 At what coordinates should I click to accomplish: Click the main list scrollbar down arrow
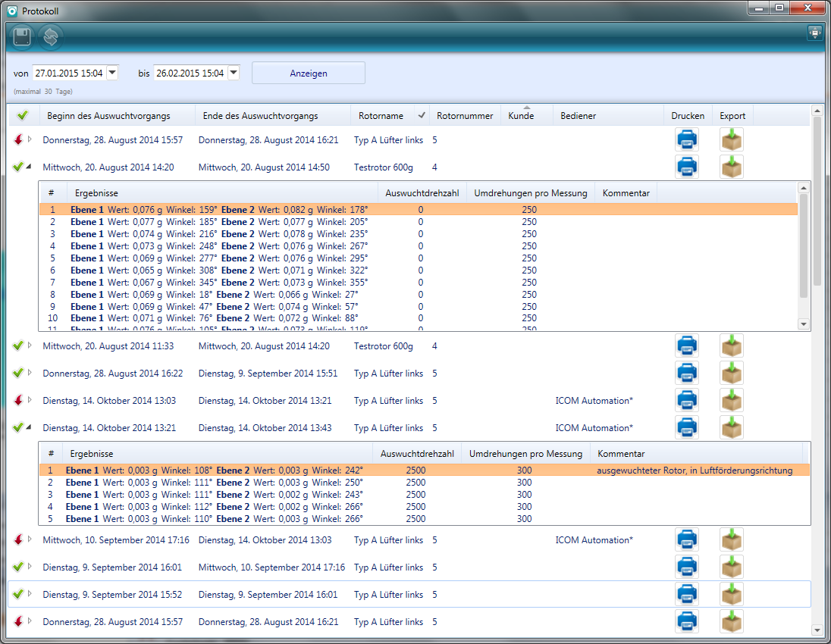coord(817,630)
